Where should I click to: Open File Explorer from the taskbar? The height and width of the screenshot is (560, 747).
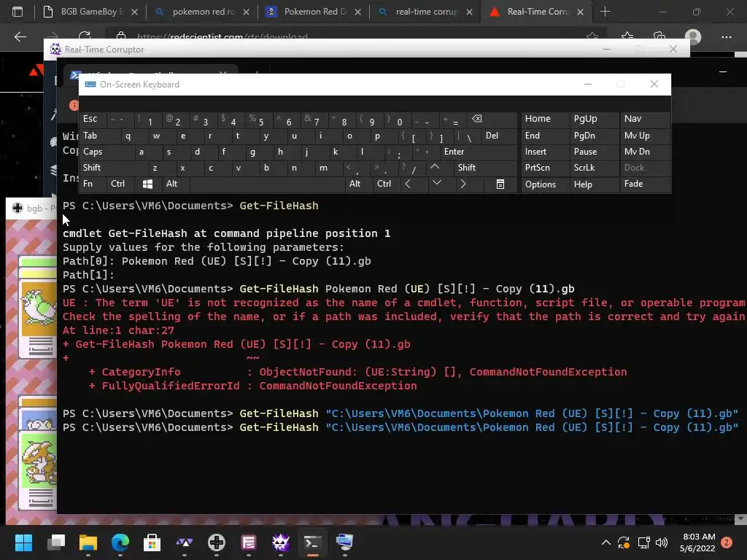pyautogui.click(x=88, y=542)
